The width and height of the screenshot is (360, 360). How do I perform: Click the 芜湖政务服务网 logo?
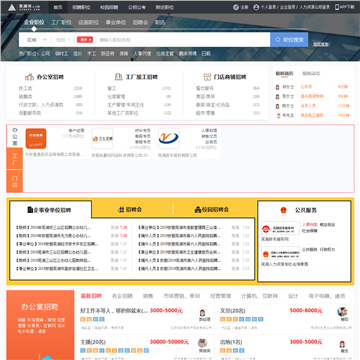point(280,228)
